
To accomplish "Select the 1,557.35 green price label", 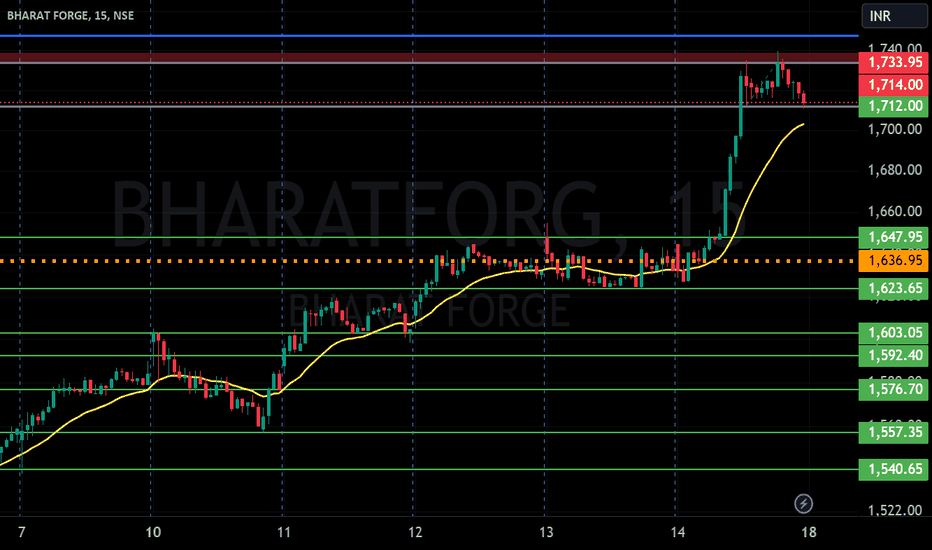I will 893,432.
